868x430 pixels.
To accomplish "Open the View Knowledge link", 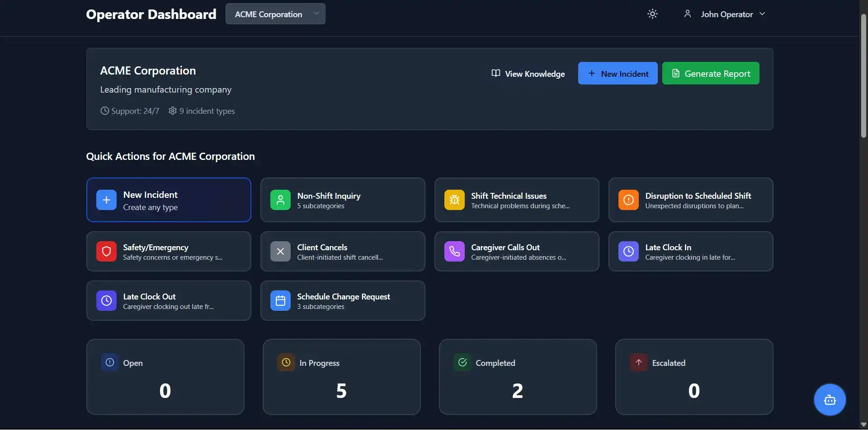I will [x=528, y=74].
